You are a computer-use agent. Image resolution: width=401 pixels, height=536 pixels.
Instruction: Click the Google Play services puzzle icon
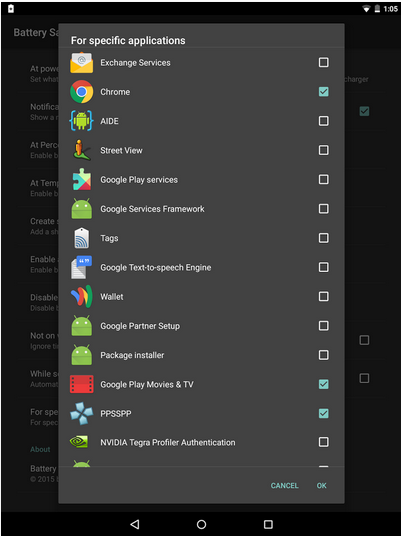tap(81, 179)
